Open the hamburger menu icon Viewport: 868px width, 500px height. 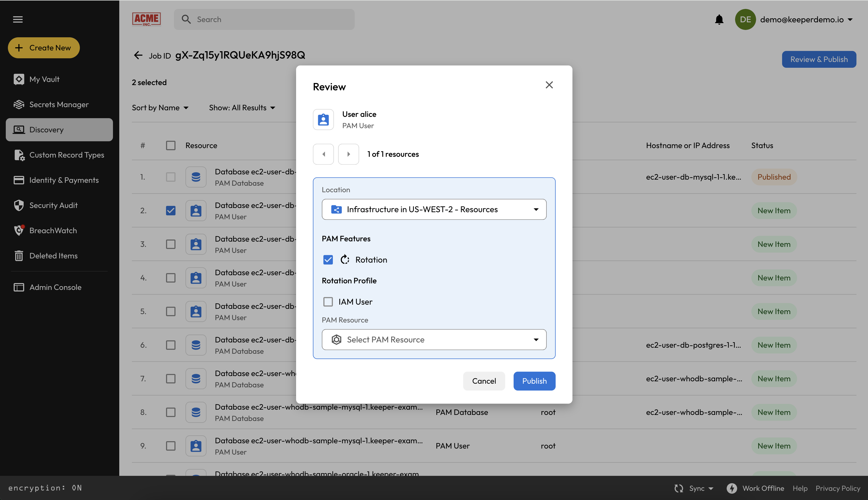click(x=18, y=20)
